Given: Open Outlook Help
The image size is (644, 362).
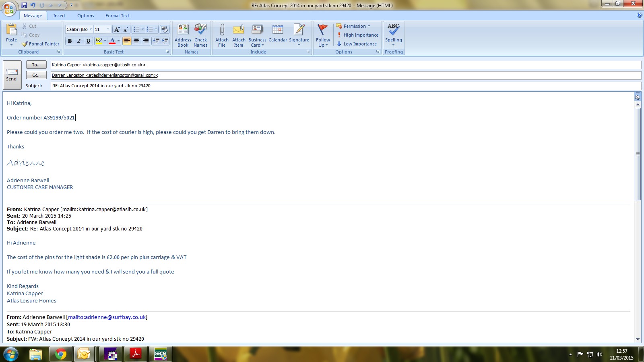Looking at the screenshot, I should click(x=640, y=15).
